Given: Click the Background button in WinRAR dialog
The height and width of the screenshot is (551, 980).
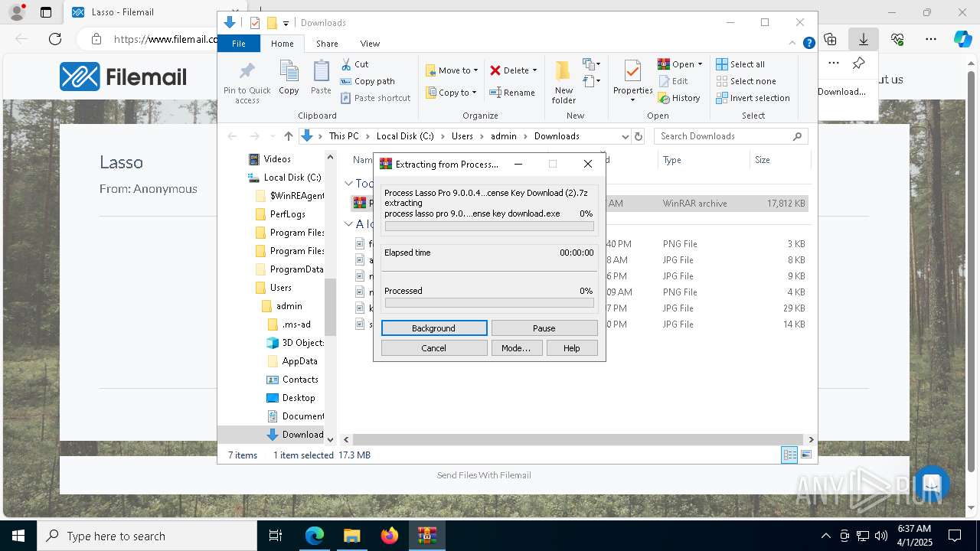Looking at the screenshot, I should 434,328.
